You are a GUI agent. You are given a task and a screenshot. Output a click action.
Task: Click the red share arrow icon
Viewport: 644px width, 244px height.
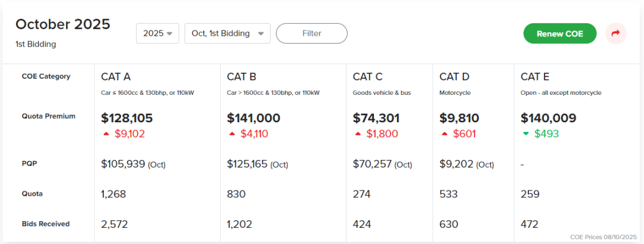pos(616,33)
